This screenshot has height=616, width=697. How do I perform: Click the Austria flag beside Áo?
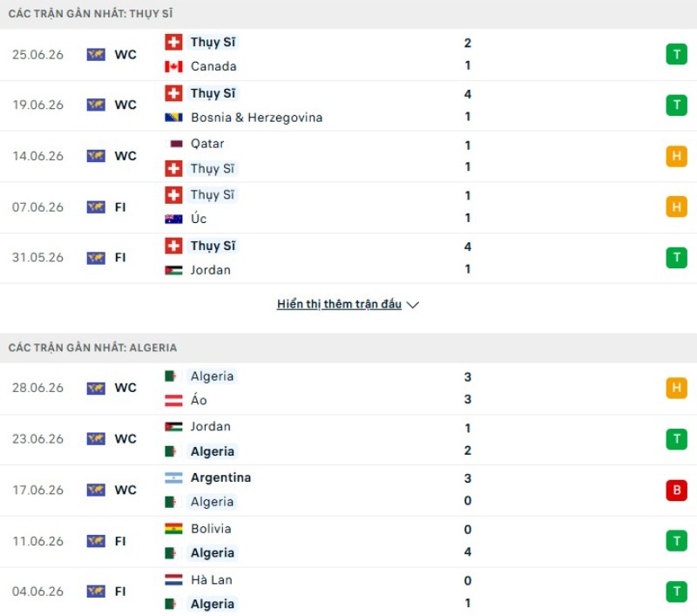click(x=173, y=401)
